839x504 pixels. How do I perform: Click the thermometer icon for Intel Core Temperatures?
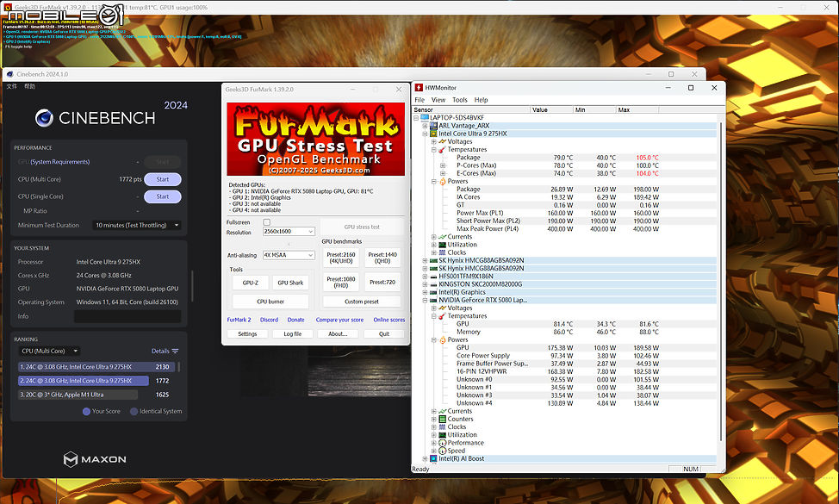[x=442, y=150]
